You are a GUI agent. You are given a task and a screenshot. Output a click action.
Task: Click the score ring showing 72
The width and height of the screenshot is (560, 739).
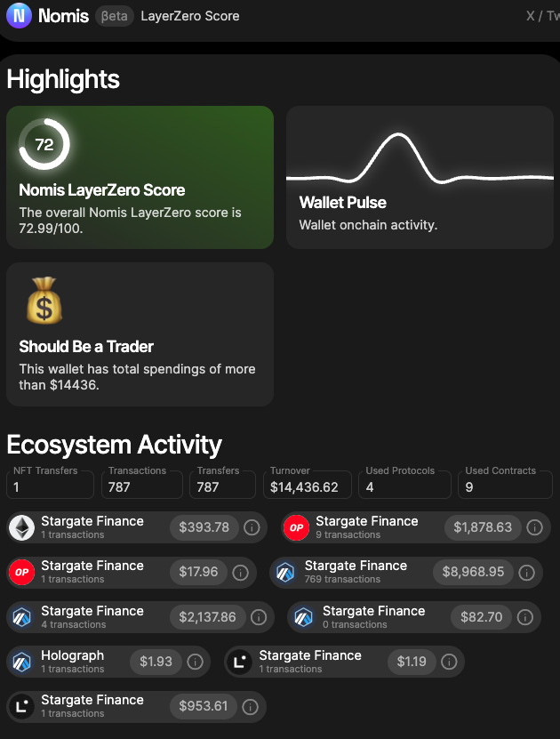coord(44,144)
